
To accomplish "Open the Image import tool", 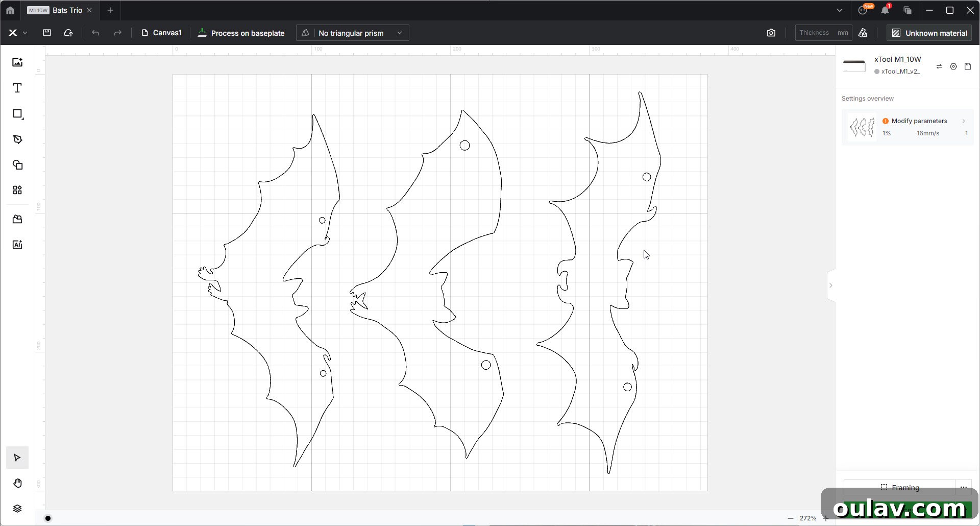I will click(17, 62).
